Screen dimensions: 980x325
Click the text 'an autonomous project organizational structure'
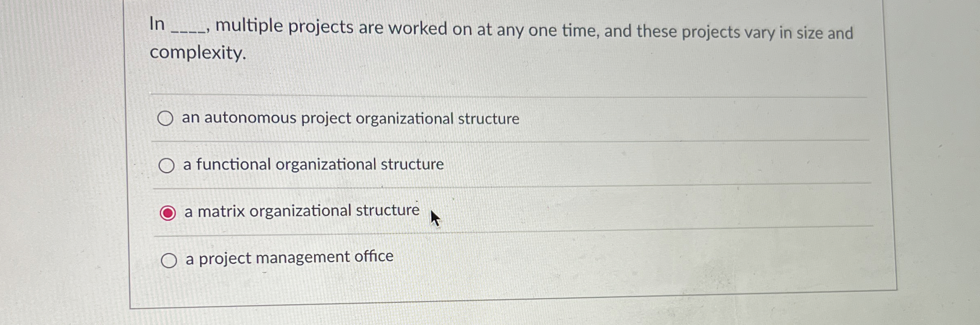coord(351,118)
